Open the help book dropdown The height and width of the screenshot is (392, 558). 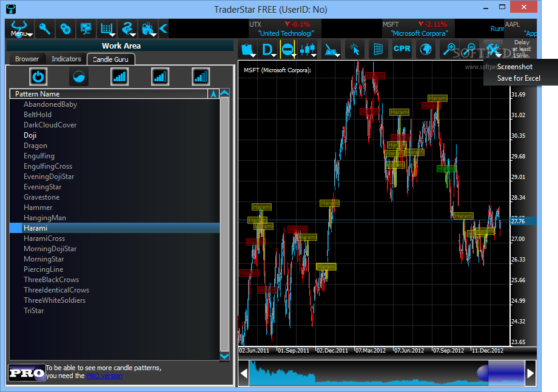127,29
